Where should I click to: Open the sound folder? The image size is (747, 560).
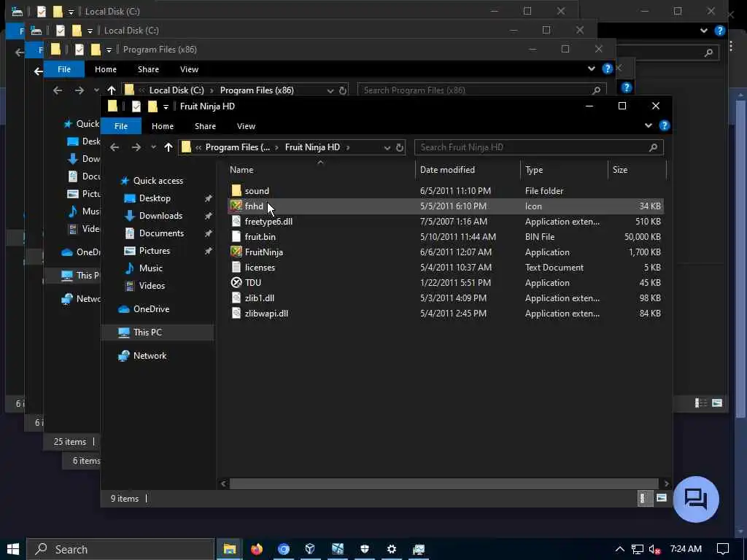pos(257,191)
